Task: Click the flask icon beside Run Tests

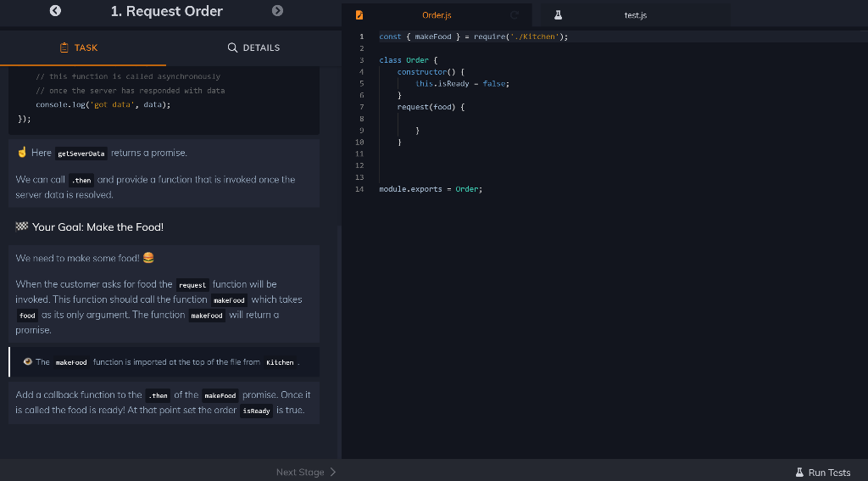Action: 799,473
